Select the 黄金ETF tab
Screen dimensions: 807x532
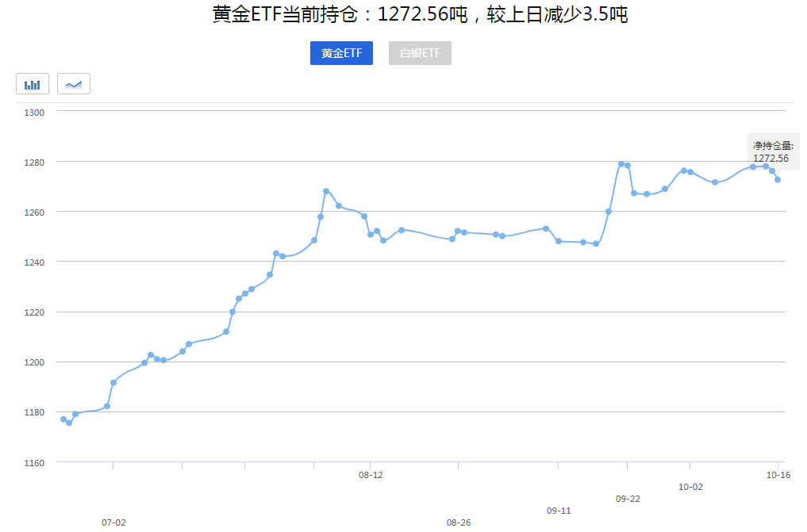342,53
